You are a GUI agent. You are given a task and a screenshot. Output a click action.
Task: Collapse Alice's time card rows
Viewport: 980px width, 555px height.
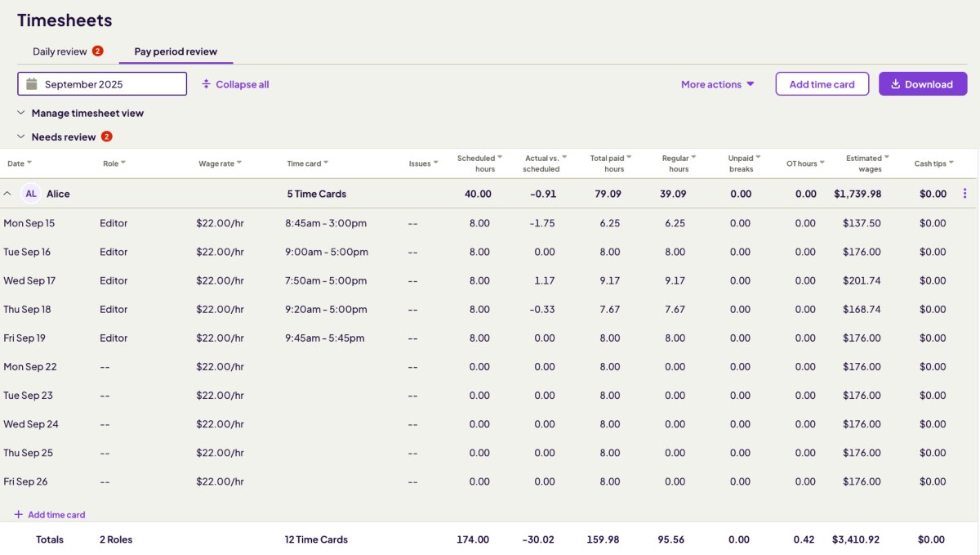coord(7,194)
